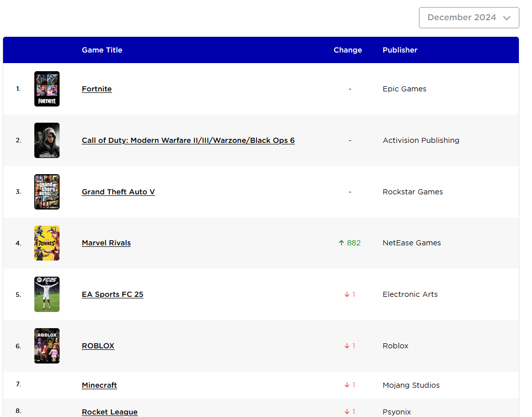This screenshot has height=417, width=532.
Task: Click the Call of Duty cover thumbnail
Action: (x=47, y=140)
